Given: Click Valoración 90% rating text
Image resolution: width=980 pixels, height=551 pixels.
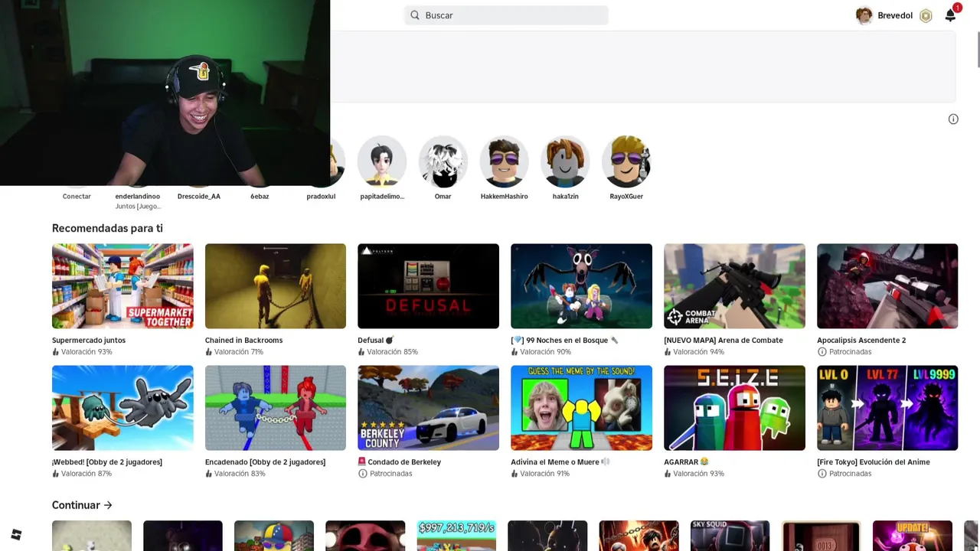Looking at the screenshot, I should click(x=545, y=351).
